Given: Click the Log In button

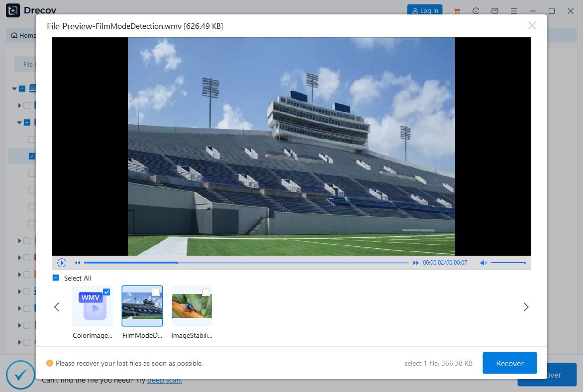Looking at the screenshot, I should point(424,10).
